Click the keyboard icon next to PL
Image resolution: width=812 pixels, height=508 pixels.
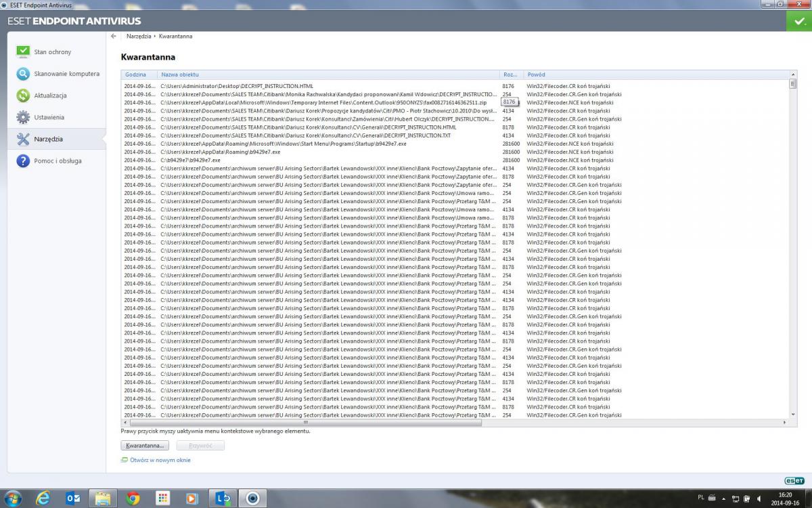[x=710, y=498]
